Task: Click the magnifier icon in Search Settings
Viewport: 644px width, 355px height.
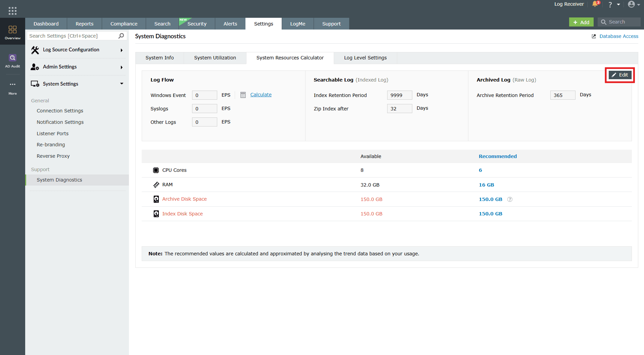Action: coord(121,36)
